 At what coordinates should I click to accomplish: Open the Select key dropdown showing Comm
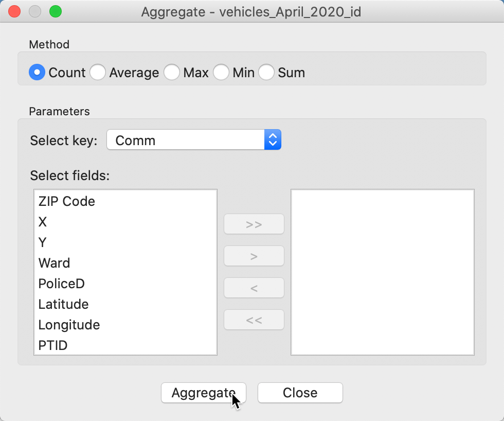tap(194, 139)
